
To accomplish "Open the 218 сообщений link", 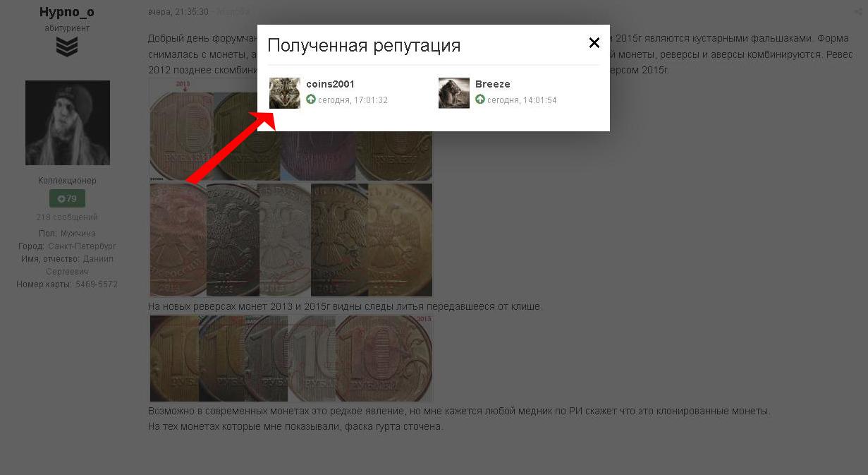I will tap(67, 217).
